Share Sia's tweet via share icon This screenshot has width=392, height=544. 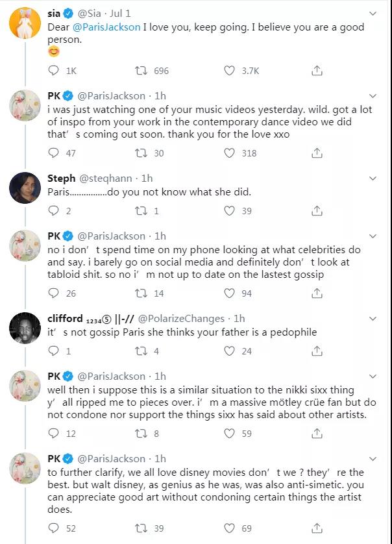click(x=317, y=70)
